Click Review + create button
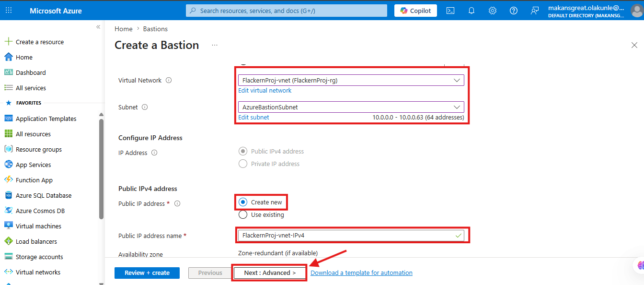 coord(147,273)
